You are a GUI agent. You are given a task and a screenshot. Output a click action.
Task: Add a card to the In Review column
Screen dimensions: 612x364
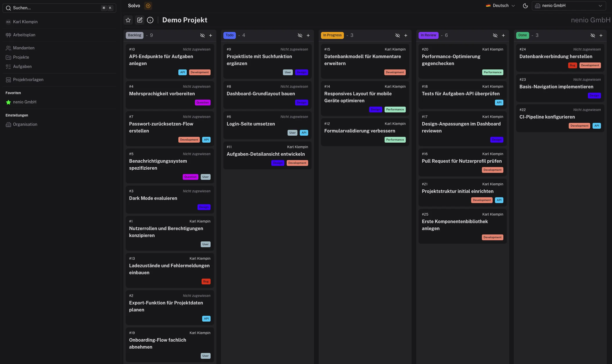503,35
